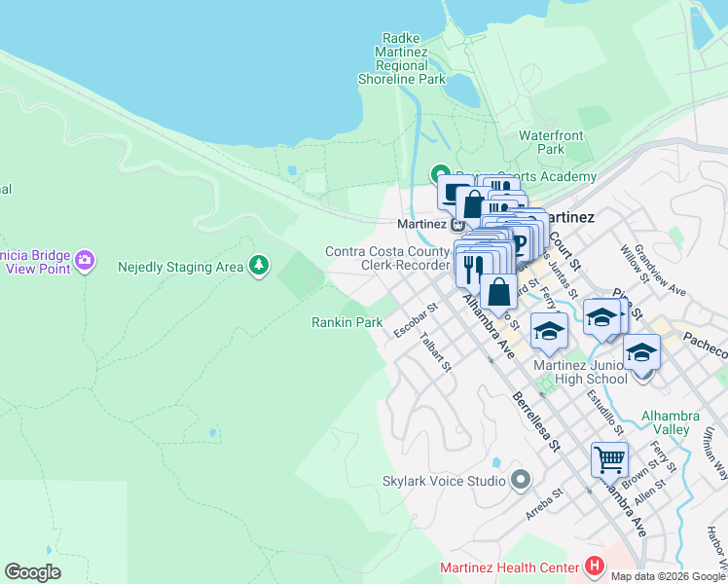Select the Estudillo St label
The height and width of the screenshot is (584, 728).
(605, 413)
